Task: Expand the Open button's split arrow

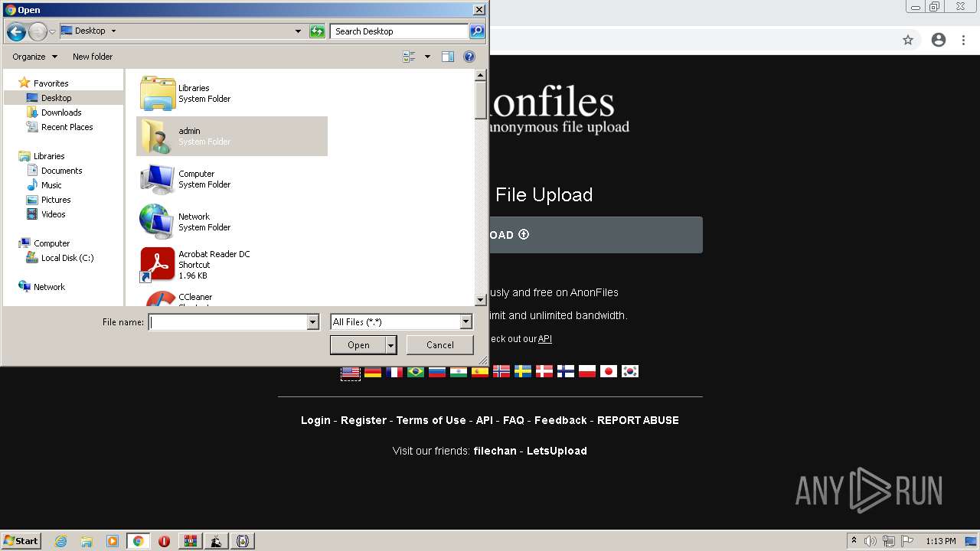Action: pyautogui.click(x=390, y=345)
